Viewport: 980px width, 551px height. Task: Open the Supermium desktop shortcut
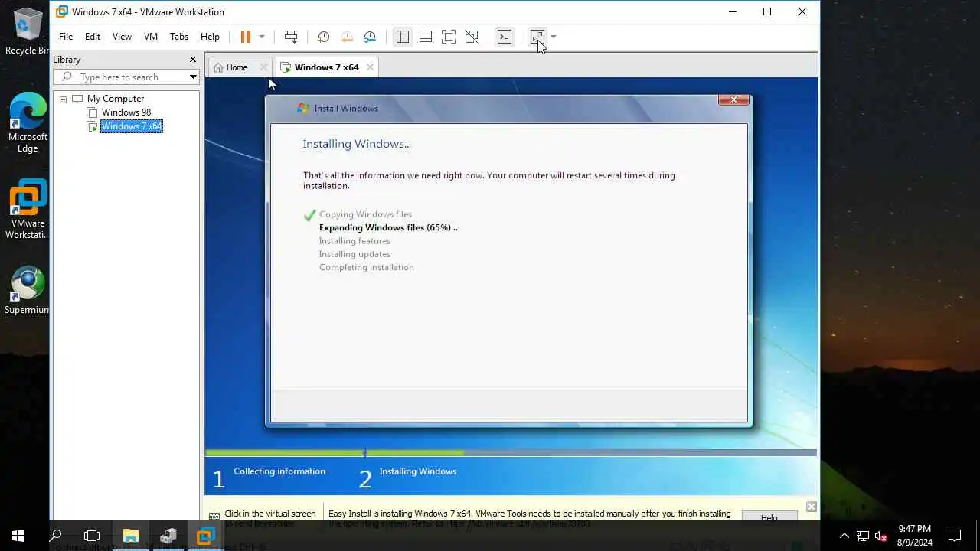(28, 291)
